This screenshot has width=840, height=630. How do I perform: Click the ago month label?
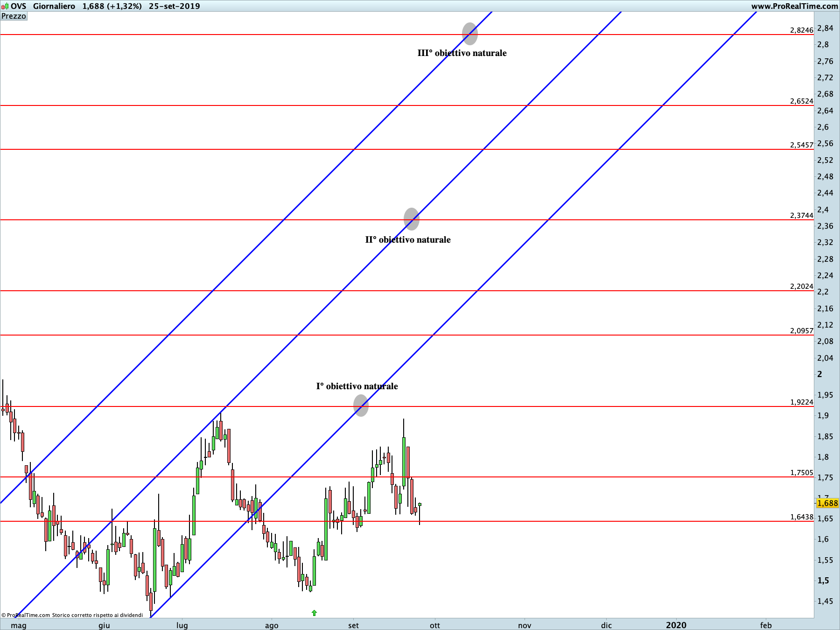272,625
